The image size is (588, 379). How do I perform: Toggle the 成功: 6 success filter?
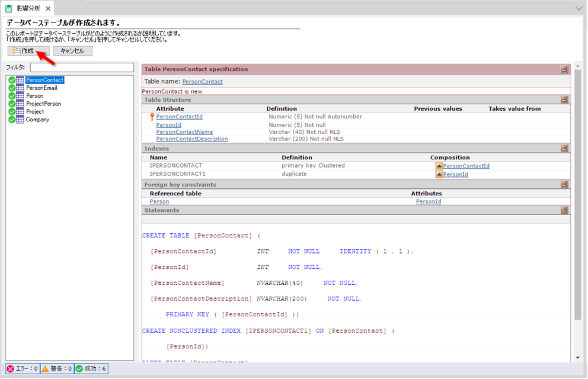coord(91,369)
